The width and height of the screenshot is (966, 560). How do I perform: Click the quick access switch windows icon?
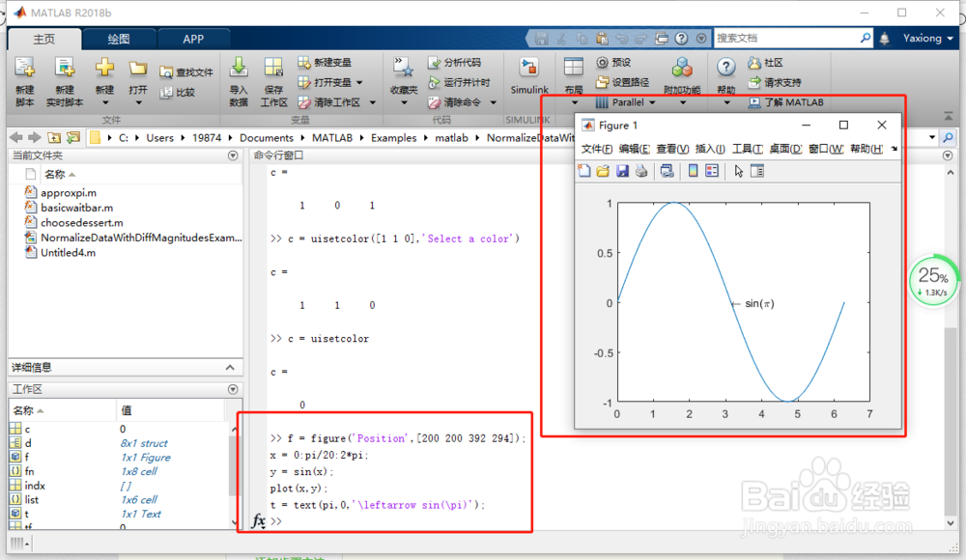pyautogui.click(x=661, y=39)
